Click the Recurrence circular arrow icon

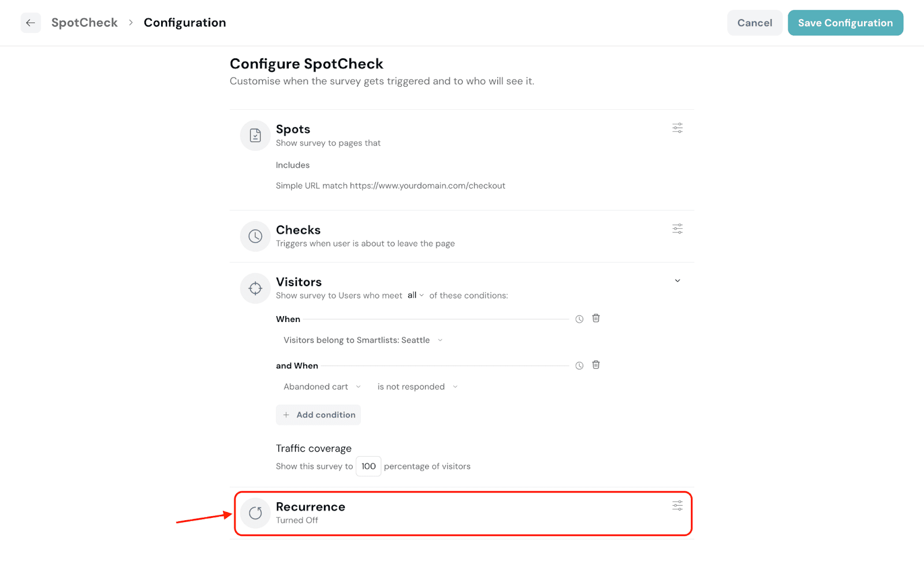255,513
